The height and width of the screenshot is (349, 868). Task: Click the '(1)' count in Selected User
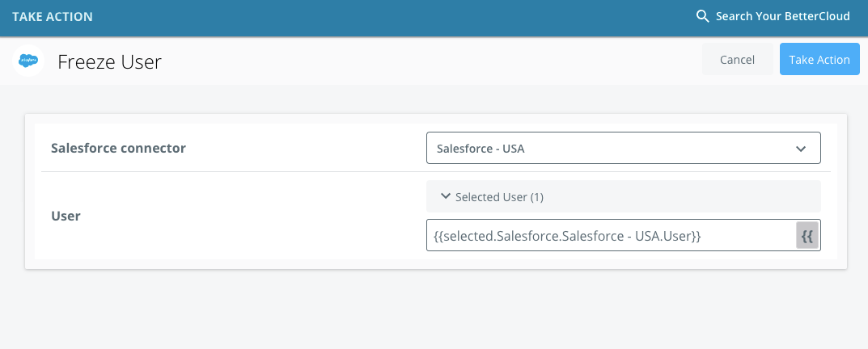pos(537,197)
